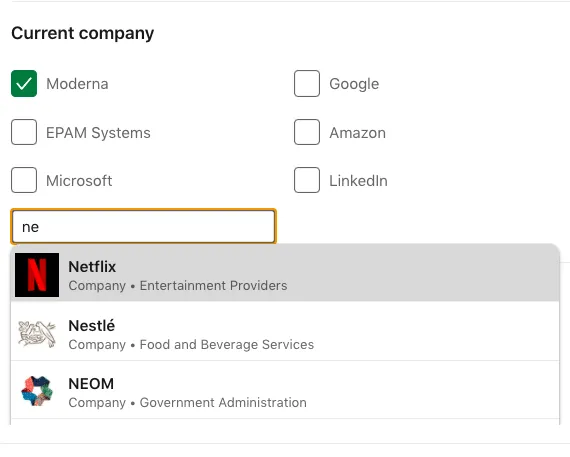Click the 'Microsoft' label text
Viewport: 570px width, 457px height.
coord(79,181)
